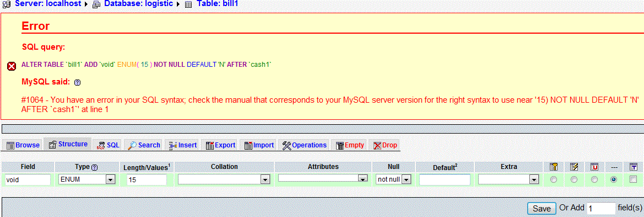Open the Extra dropdown

[508, 179]
